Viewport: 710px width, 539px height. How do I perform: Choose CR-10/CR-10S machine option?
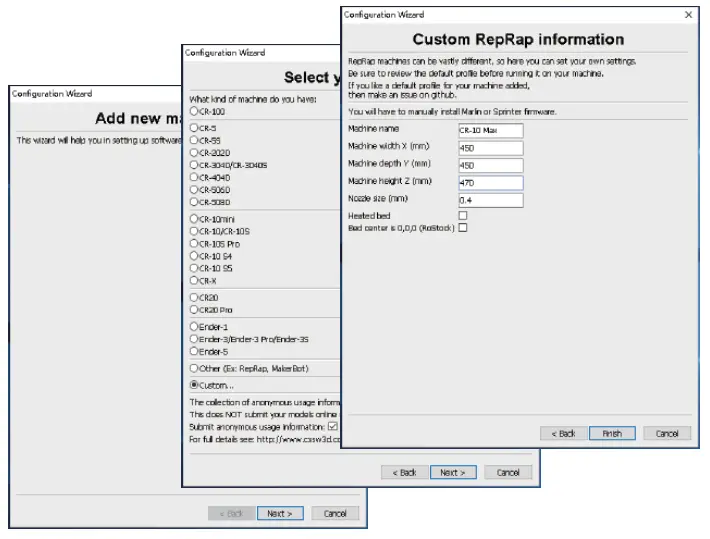point(194,231)
